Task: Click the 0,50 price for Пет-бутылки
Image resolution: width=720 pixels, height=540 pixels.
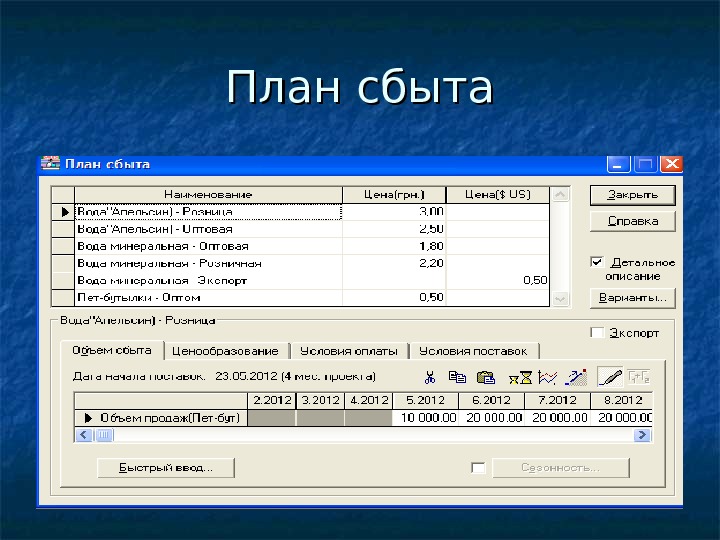Action: [x=394, y=298]
